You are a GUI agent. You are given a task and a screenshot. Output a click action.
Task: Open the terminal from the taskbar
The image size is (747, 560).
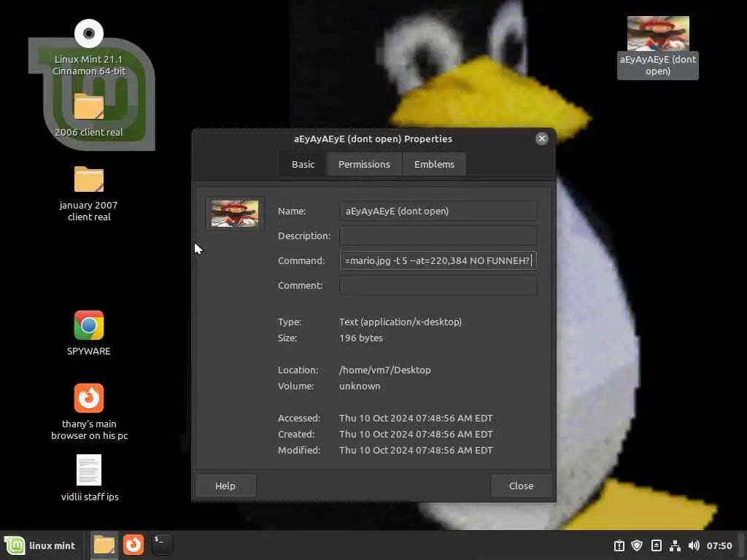click(162, 545)
